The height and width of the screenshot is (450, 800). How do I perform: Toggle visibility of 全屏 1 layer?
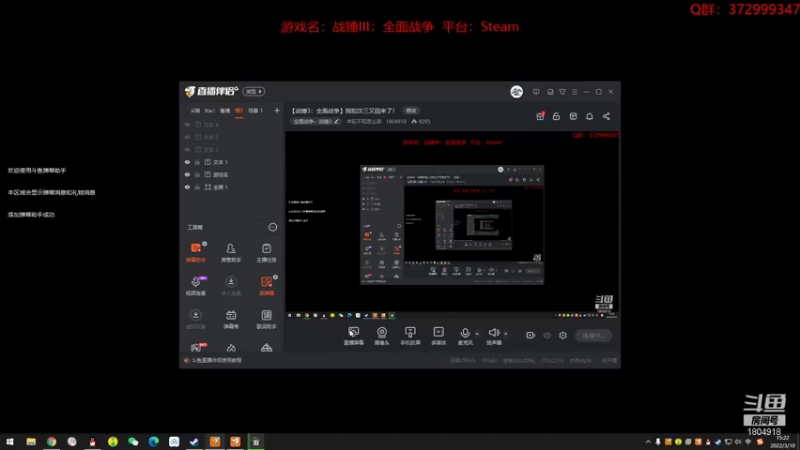[x=187, y=187]
